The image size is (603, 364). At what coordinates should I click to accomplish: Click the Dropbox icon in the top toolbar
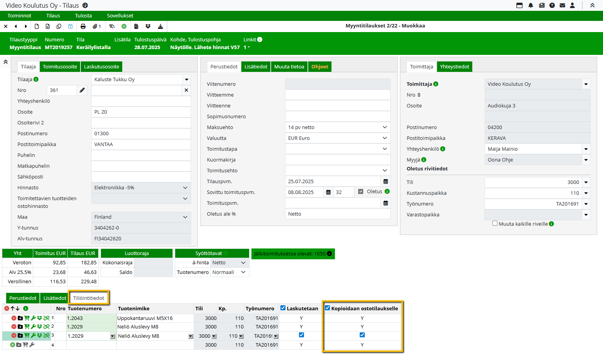pyautogui.click(x=148, y=26)
